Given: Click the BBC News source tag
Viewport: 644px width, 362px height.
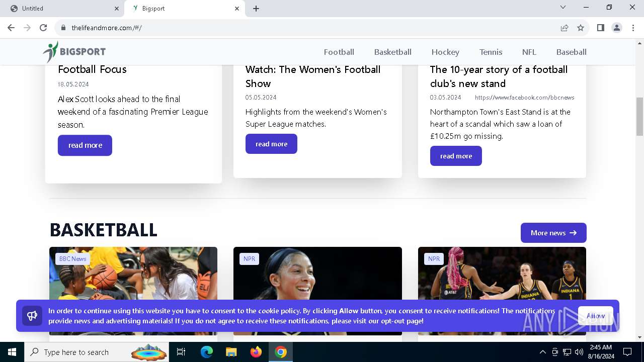Looking at the screenshot, I should coord(72,259).
